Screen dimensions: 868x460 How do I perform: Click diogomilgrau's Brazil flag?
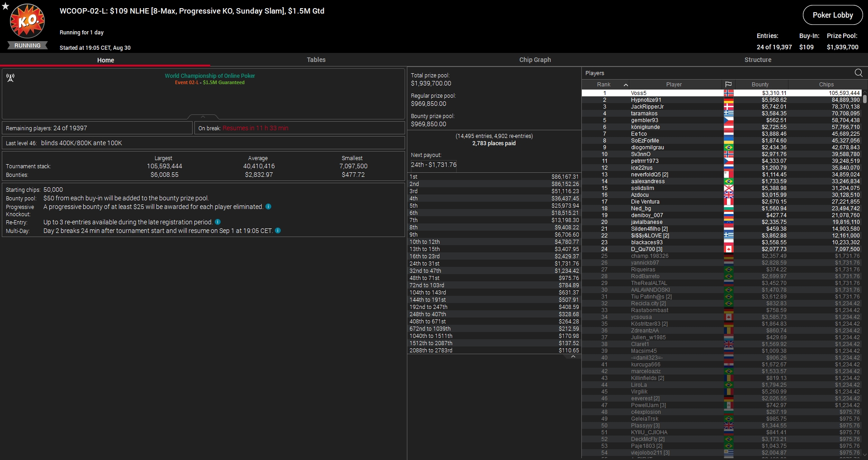(728, 147)
